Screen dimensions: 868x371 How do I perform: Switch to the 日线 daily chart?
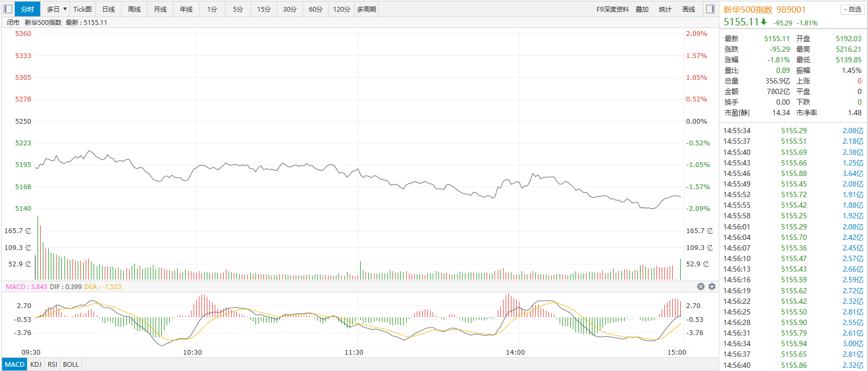coord(108,9)
